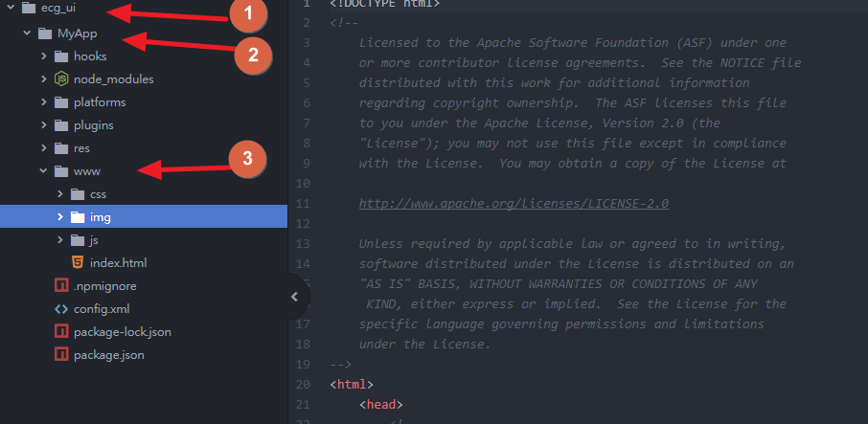Select the plugins folder label
This screenshot has width=868, height=424.
pyautogui.click(x=94, y=125)
